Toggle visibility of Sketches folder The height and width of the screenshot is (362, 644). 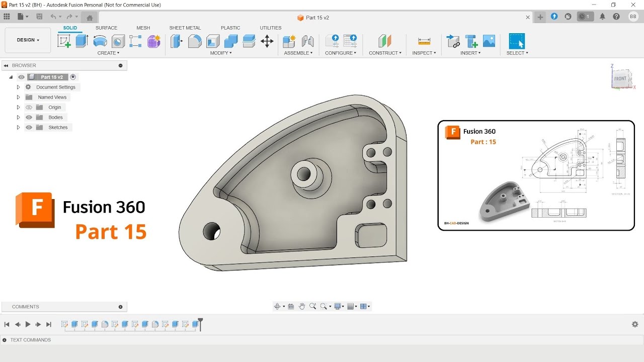(x=29, y=127)
